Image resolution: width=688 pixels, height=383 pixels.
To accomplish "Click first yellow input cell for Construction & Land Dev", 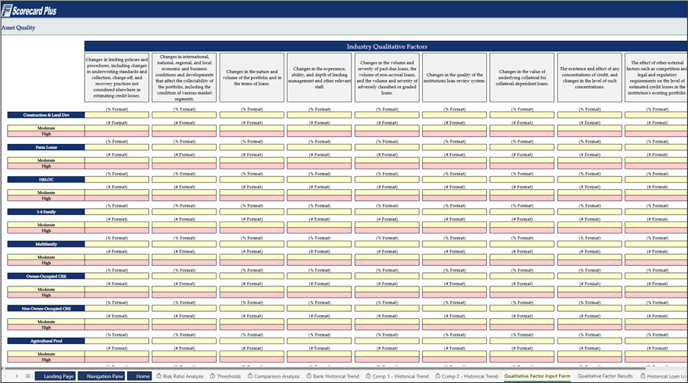I will pos(117,115).
